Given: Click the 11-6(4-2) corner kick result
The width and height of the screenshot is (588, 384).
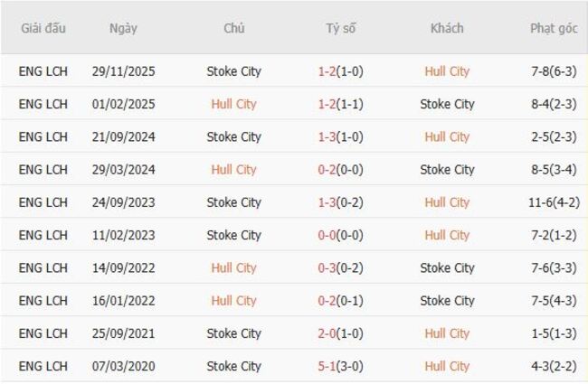Looking at the screenshot, I should pyautogui.click(x=554, y=202).
